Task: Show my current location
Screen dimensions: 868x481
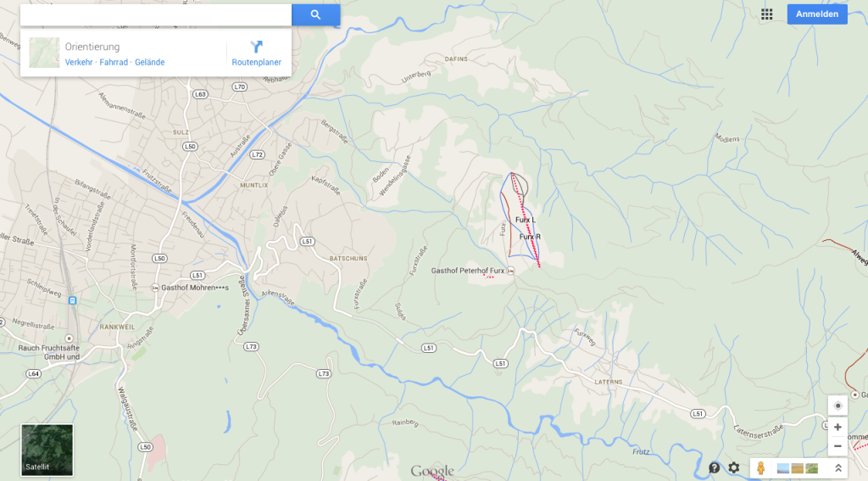Action: point(837,405)
